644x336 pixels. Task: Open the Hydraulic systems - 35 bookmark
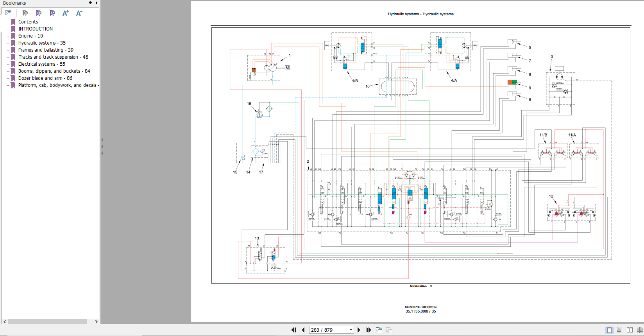42,43
